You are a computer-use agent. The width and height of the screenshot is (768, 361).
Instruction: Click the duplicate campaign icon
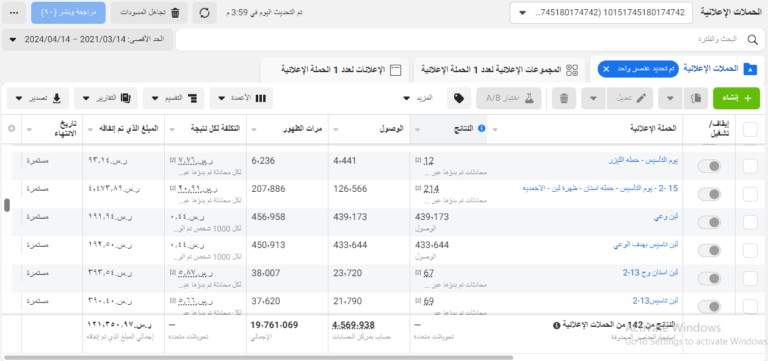pos(696,98)
